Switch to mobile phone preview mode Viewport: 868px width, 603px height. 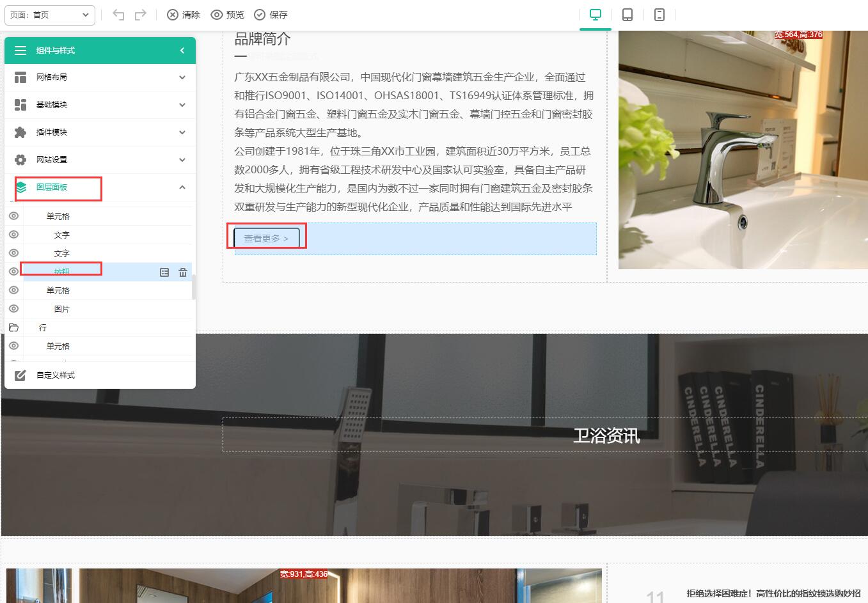(659, 15)
